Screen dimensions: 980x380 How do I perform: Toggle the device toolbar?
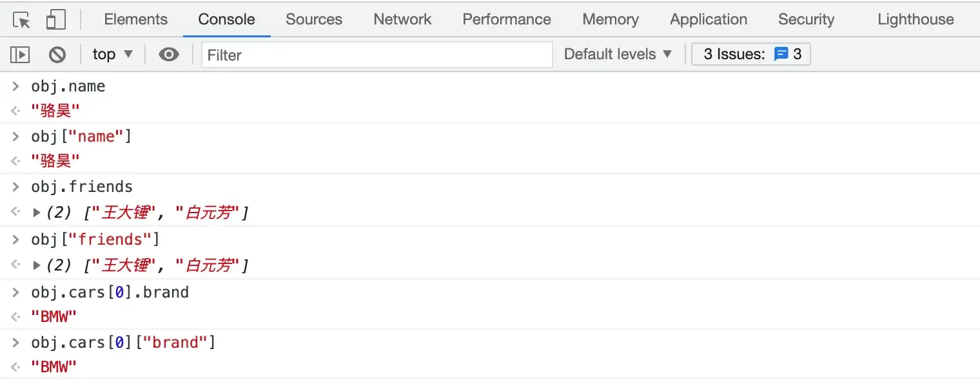(55, 19)
